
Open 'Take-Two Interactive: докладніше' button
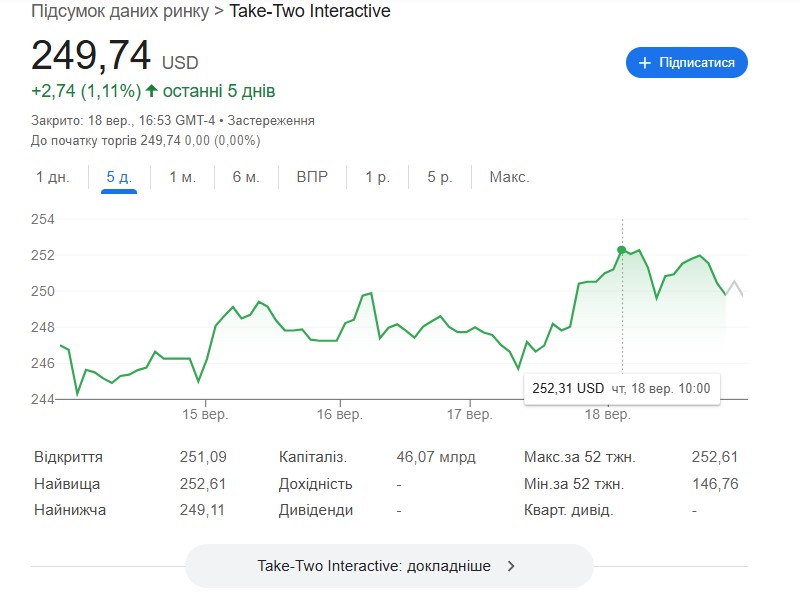click(x=389, y=566)
